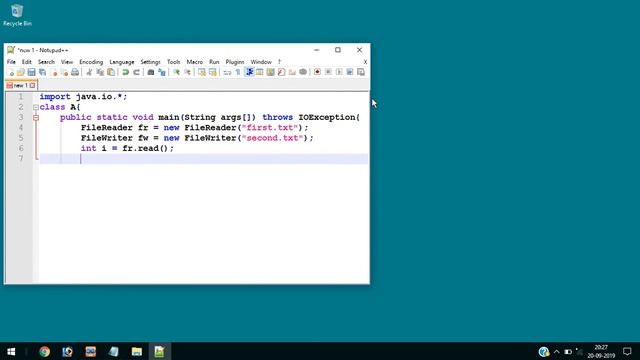Click the "import java.io.*;" line text

(x=83, y=97)
